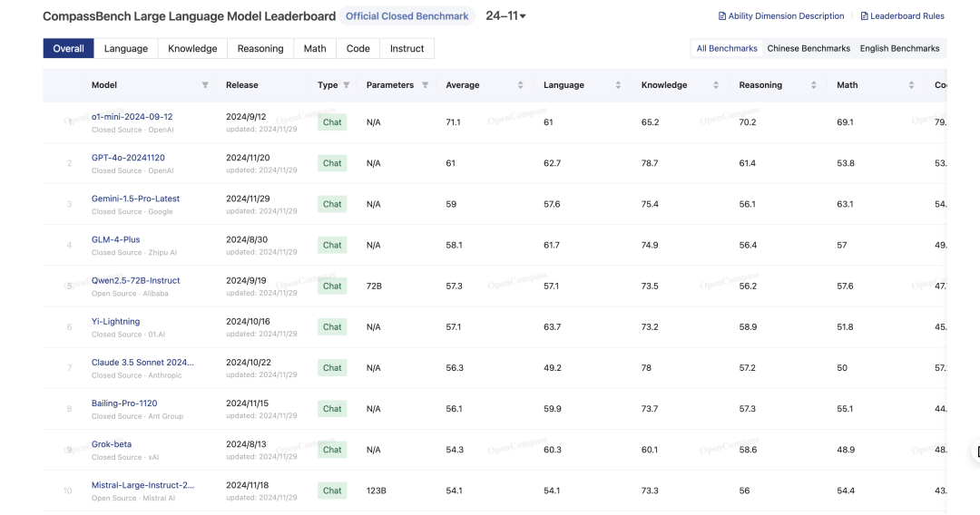The height and width of the screenshot is (515, 980).
Task: Sort by Reasoning score column
Action: (x=813, y=85)
